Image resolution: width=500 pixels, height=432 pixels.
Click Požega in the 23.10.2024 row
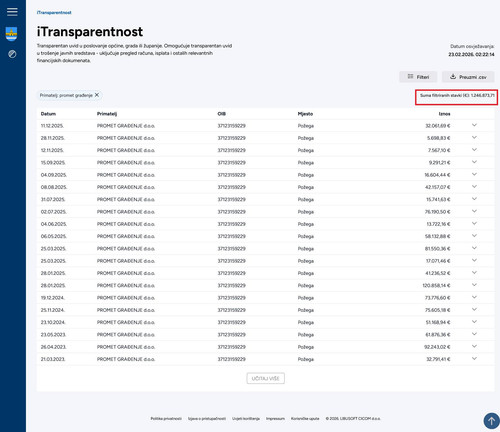[x=306, y=323]
